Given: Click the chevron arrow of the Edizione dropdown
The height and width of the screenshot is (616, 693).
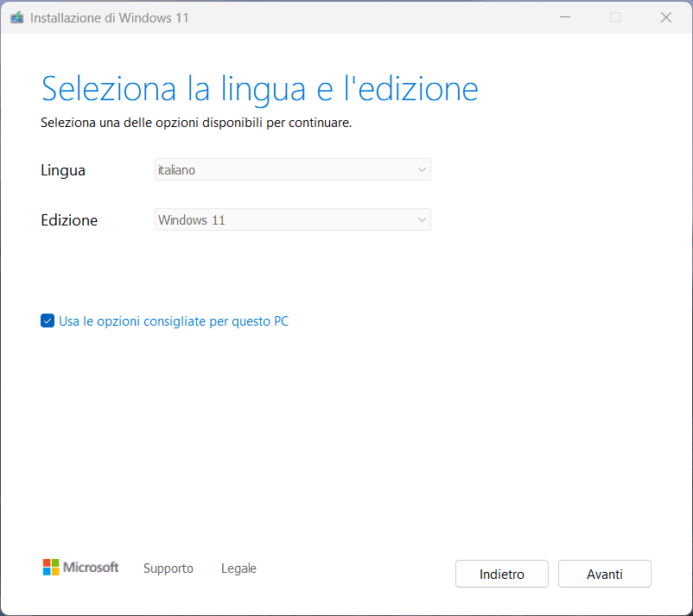Looking at the screenshot, I should [422, 220].
